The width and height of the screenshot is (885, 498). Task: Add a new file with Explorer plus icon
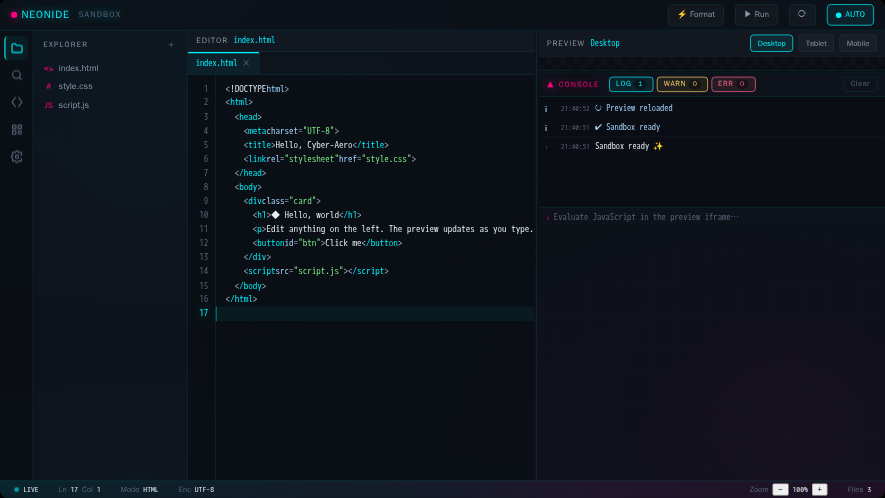pos(171,45)
